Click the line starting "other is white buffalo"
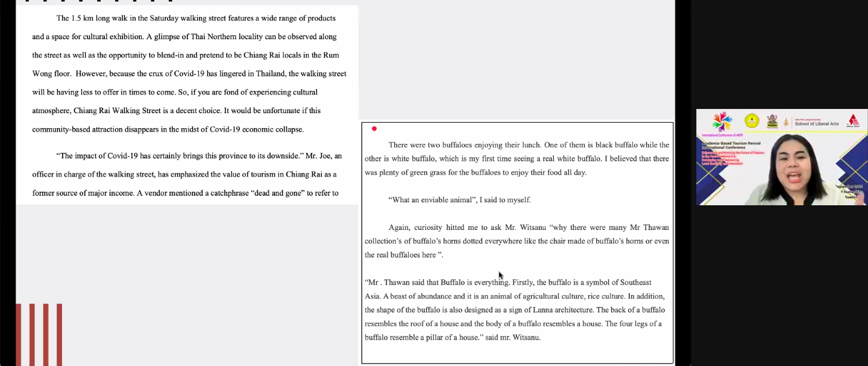Image resolution: width=868 pixels, height=366 pixels. 517,159
